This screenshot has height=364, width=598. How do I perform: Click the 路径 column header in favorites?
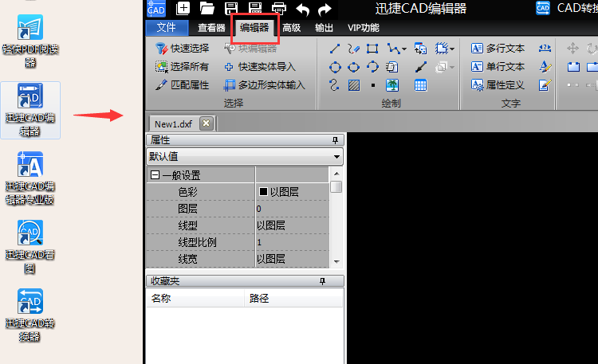293,298
